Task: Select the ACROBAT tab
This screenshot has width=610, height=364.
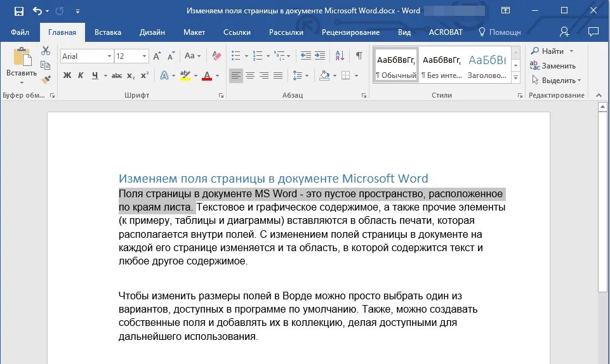Action: coord(446,32)
